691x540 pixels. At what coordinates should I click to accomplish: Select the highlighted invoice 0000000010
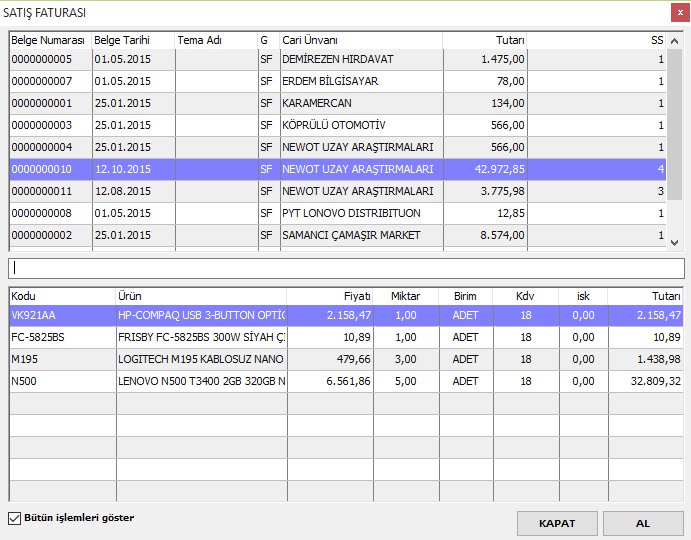pos(338,169)
